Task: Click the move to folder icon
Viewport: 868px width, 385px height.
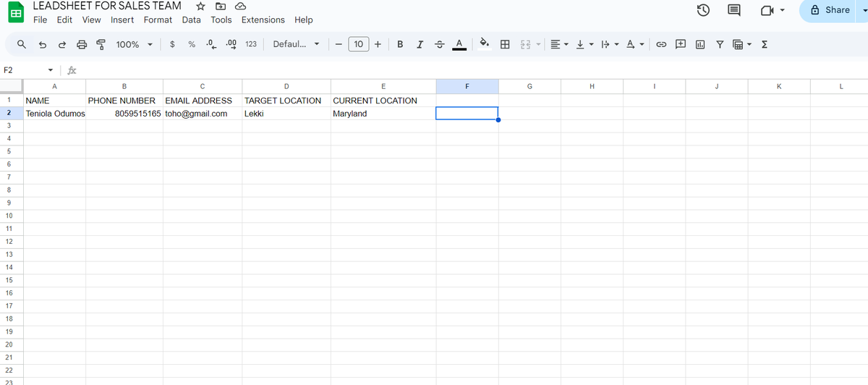Action: [x=220, y=6]
